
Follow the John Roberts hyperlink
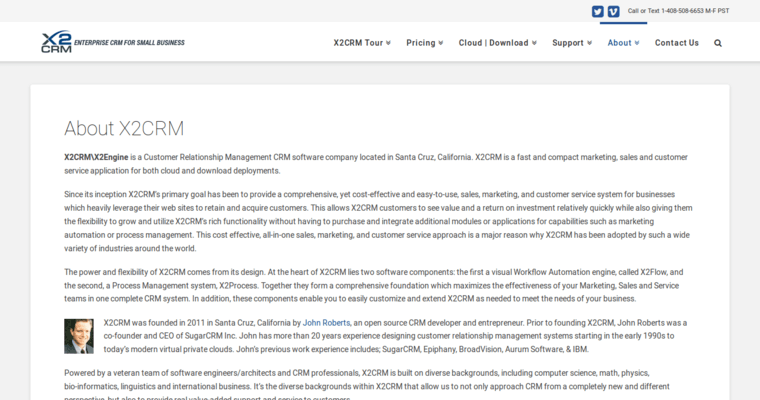326,323
